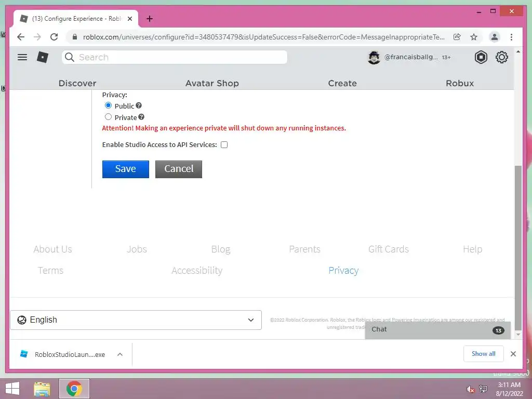Expand the RobloxStudioLauncher download options arrow
Viewport: 532px width, 399px height.
(x=120, y=354)
